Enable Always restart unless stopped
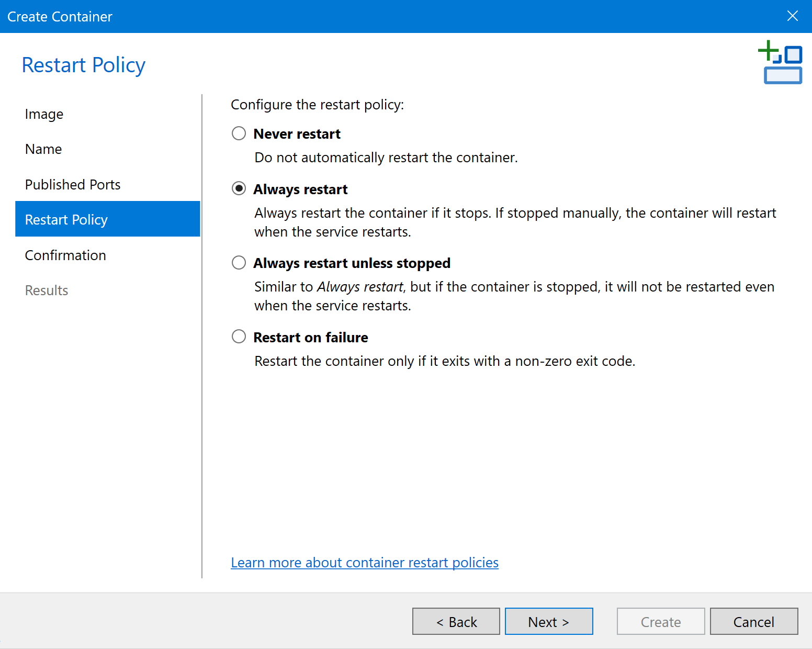Image resolution: width=812 pixels, height=649 pixels. coord(239,262)
